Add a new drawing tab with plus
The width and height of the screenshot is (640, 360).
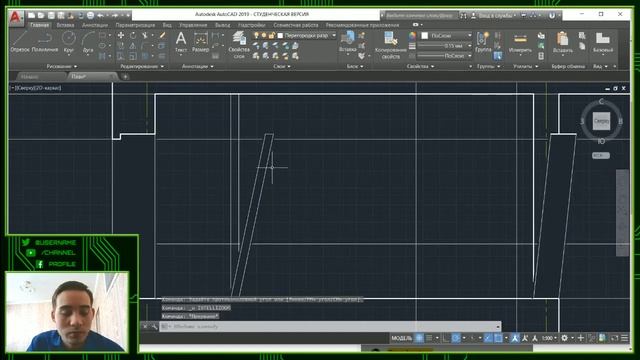pos(125,76)
